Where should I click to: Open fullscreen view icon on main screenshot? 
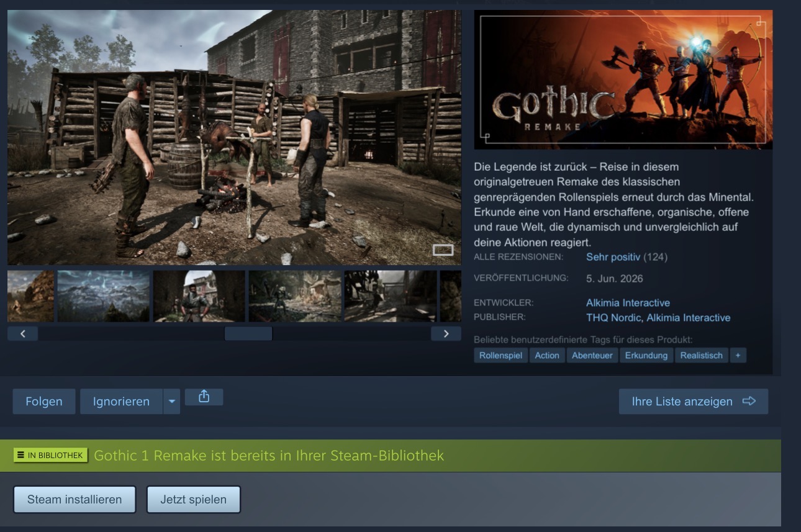[443, 250]
